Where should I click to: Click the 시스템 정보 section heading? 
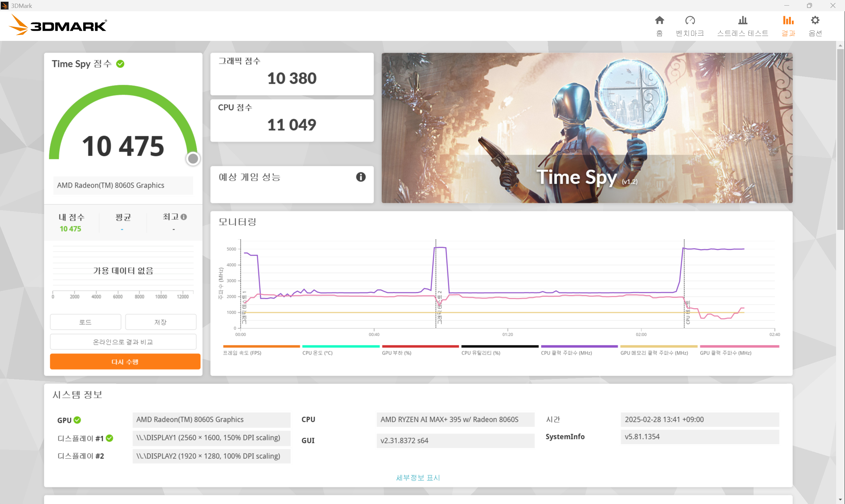(77, 394)
